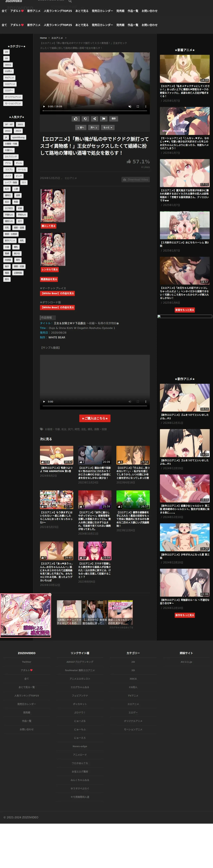Go to the next video with 次へ
213x868 pixels.
coord(94,128)
